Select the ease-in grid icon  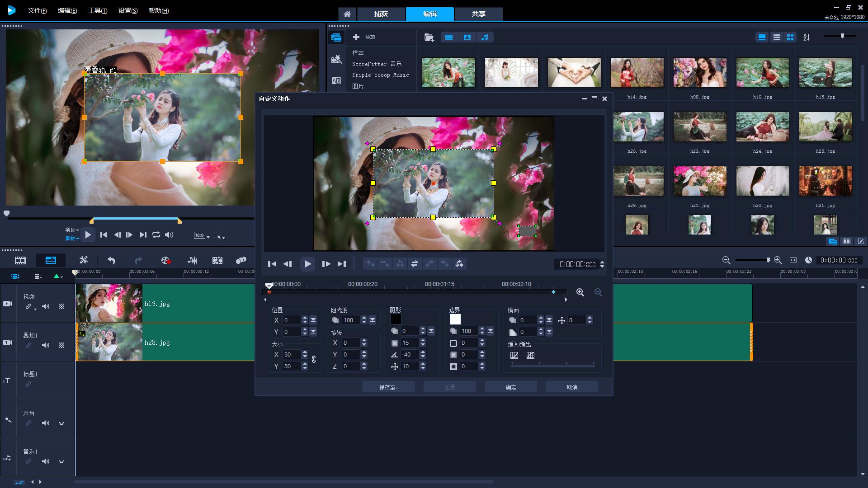click(x=514, y=356)
